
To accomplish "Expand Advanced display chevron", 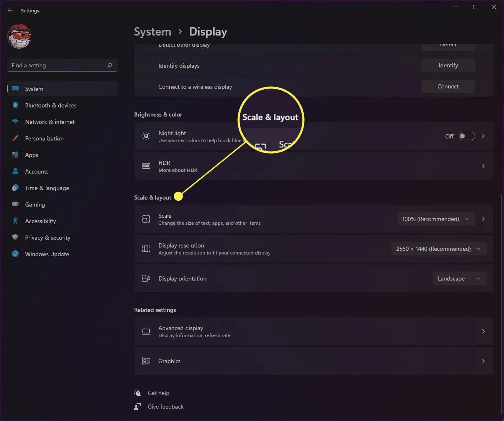I will click(483, 331).
